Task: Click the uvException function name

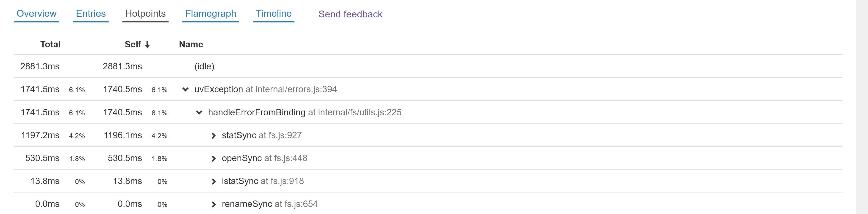Action: pos(218,89)
